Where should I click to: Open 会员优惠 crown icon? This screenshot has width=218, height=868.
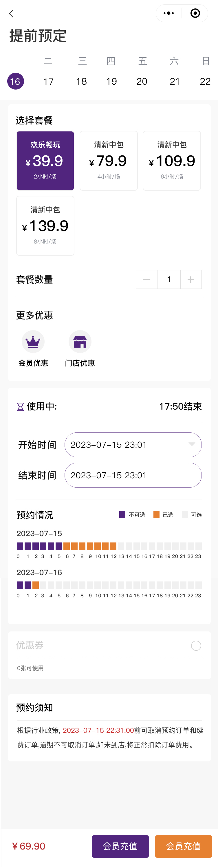(x=33, y=342)
